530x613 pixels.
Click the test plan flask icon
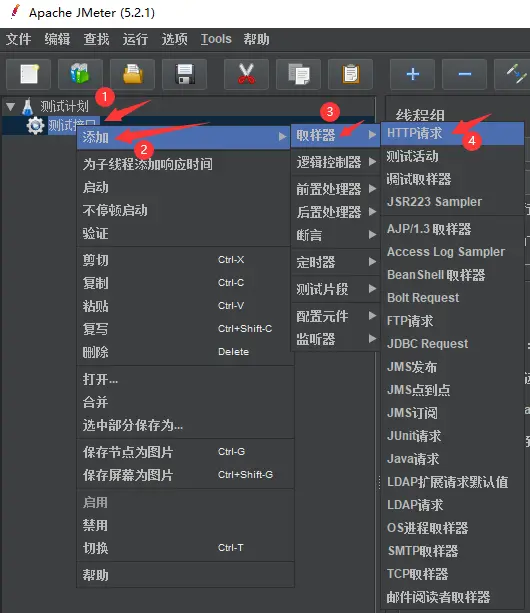pos(27,106)
